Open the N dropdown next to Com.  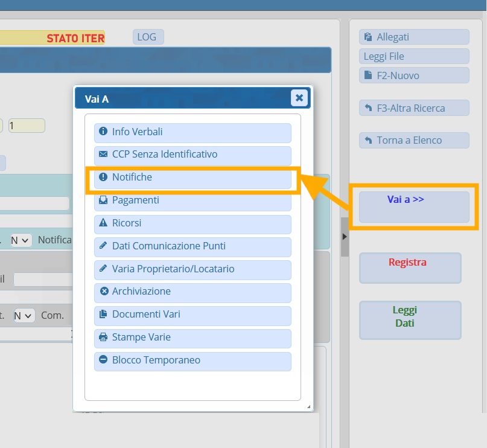[x=25, y=316]
